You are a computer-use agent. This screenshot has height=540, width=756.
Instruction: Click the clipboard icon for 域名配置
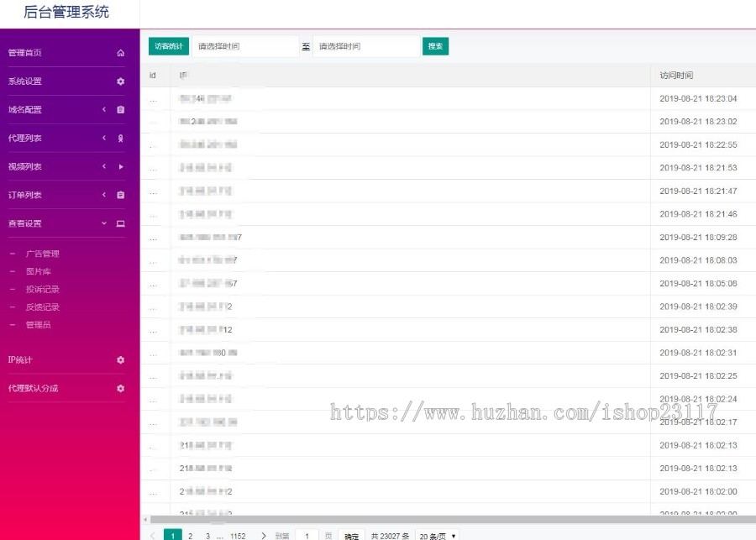pyautogui.click(x=120, y=109)
